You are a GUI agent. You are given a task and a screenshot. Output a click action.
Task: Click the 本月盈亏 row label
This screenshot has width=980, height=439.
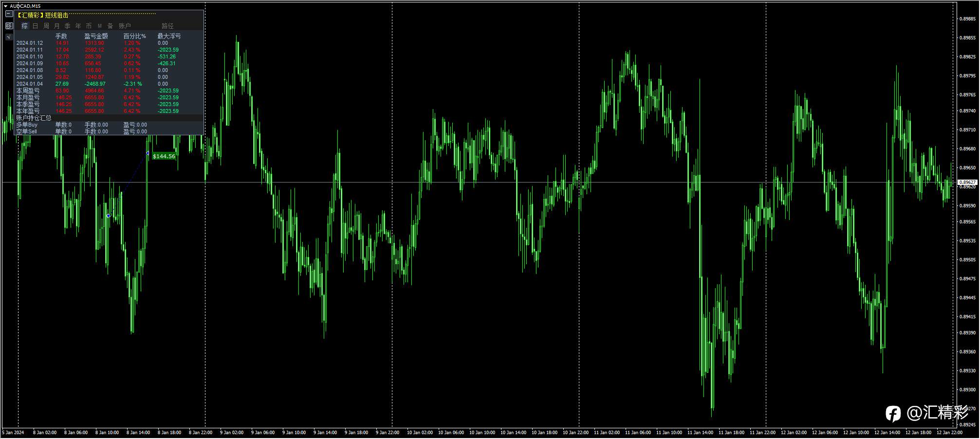(28, 97)
